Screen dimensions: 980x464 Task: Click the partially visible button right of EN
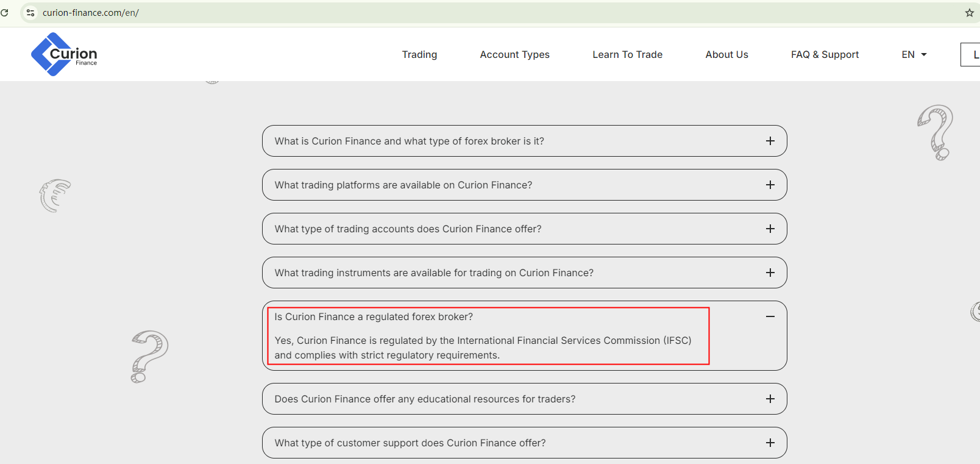971,54
